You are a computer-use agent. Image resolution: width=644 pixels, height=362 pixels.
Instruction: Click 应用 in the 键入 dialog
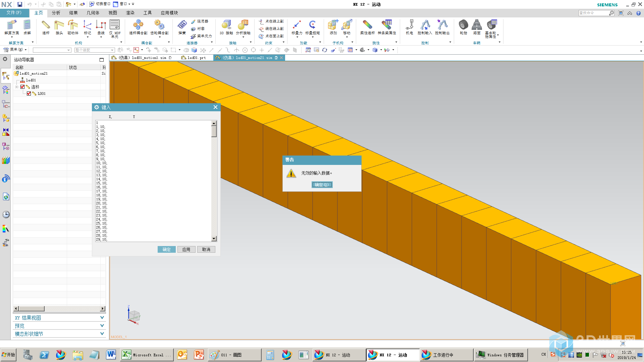pyautogui.click(x=186, y=249)
